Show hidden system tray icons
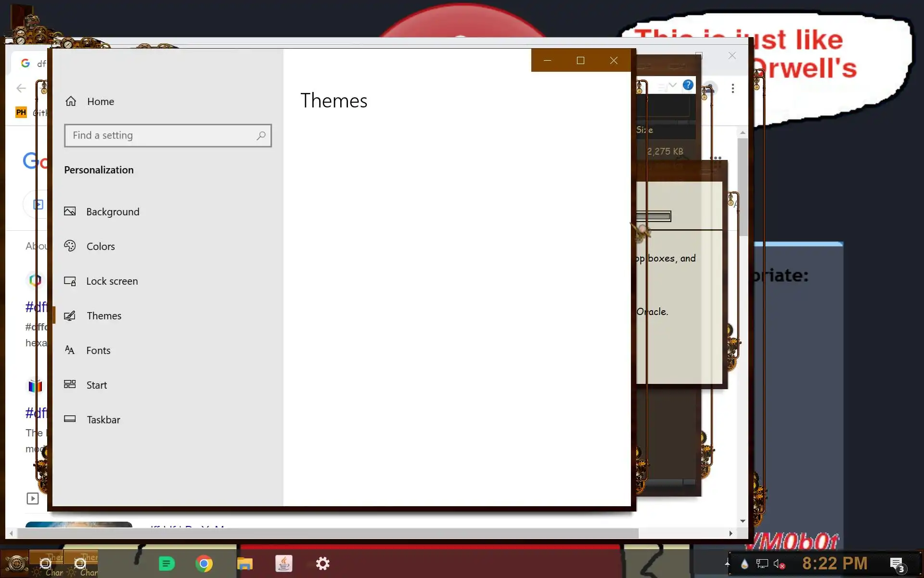924x578 pixels. [x=727, y=563]
